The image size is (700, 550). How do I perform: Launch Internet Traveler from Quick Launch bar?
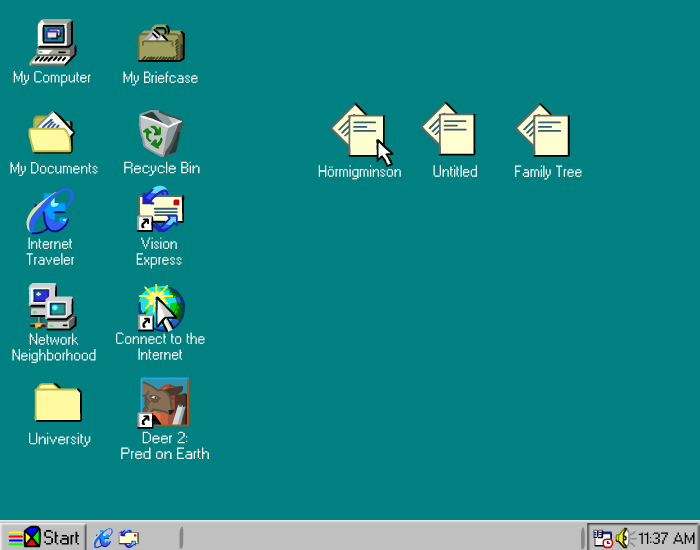click(x=102, y=538)
